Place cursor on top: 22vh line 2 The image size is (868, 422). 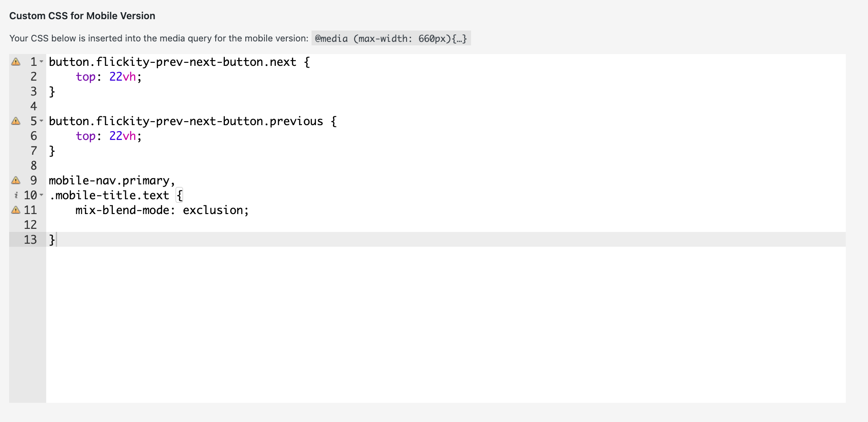[108, 77]
